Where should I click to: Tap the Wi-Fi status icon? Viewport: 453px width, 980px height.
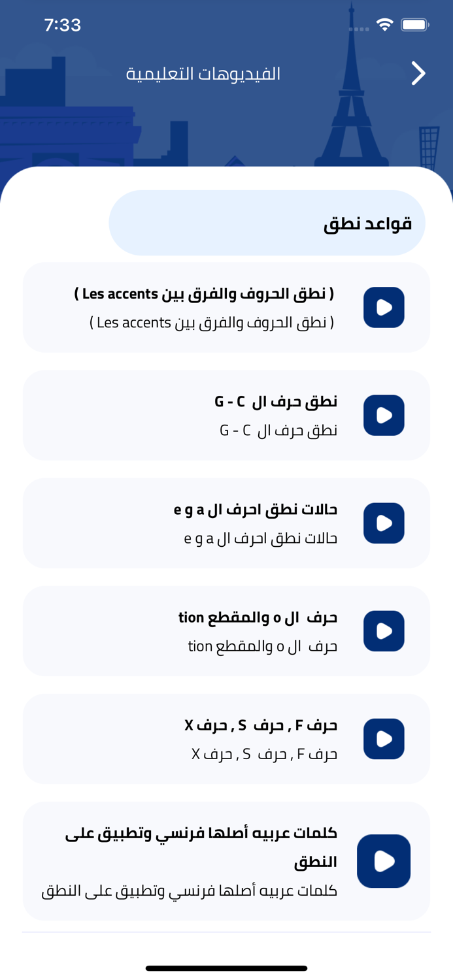pos(384,25)
